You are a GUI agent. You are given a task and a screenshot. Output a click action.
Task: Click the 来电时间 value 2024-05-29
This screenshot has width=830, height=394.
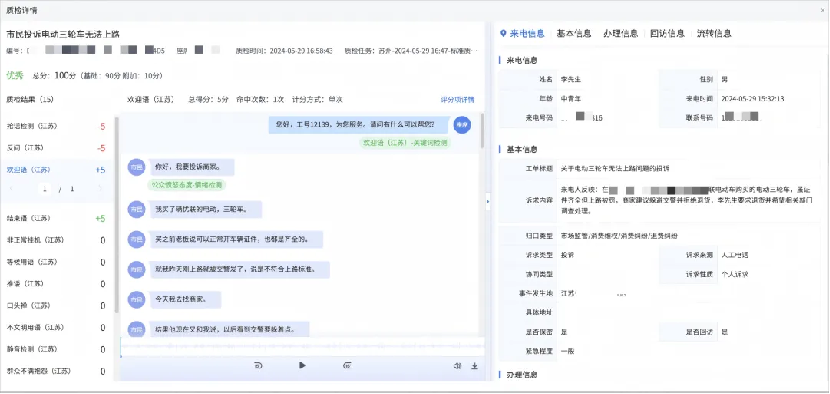pos(752,98)
